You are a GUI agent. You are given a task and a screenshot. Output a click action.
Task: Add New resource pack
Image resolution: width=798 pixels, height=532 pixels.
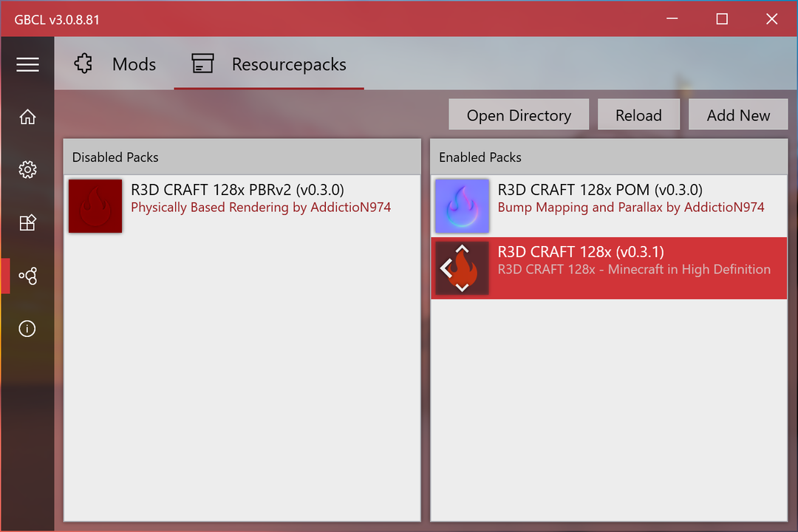(x=738, y=115)
